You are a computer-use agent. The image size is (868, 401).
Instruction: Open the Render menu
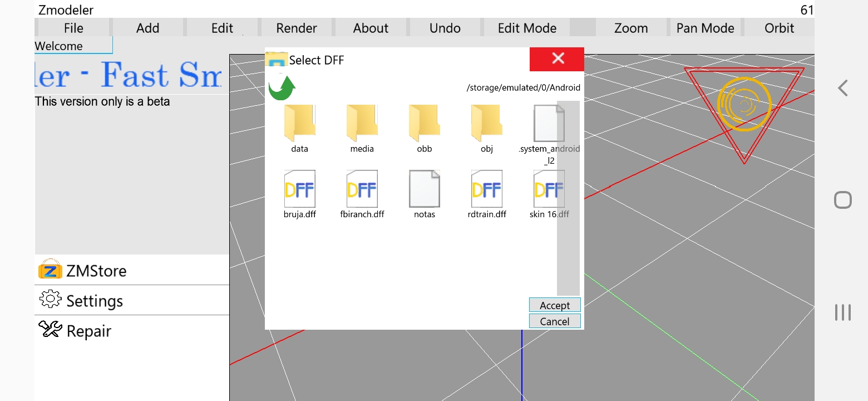(297, 28)
